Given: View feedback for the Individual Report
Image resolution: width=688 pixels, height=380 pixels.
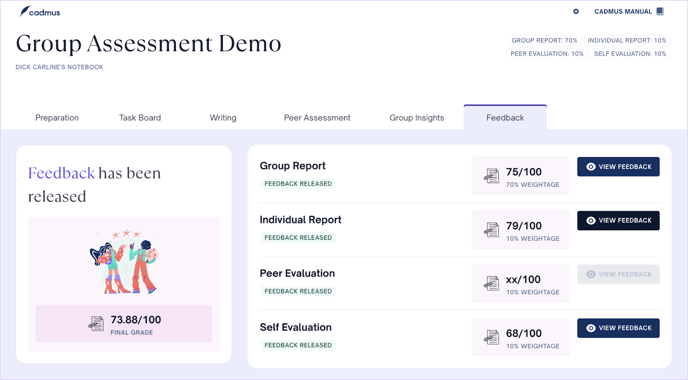Looking at the screenshot, I should click(x=618, y=220).
